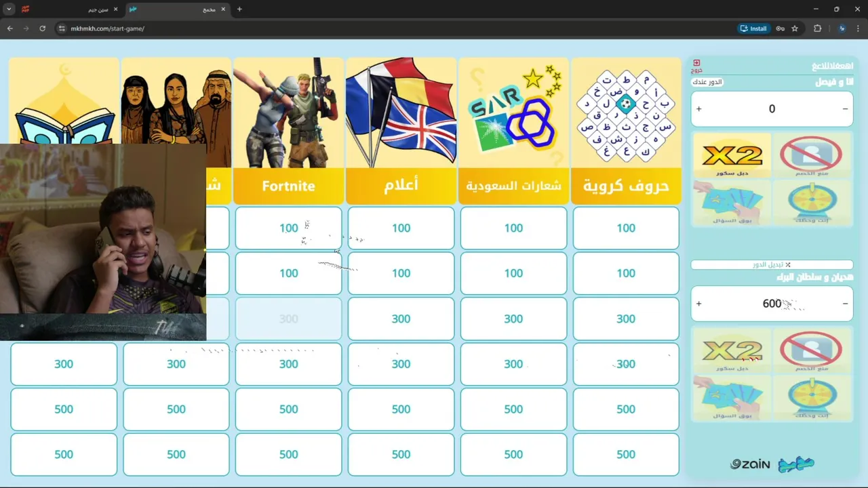Close the مجمع tab

(223, 9)
